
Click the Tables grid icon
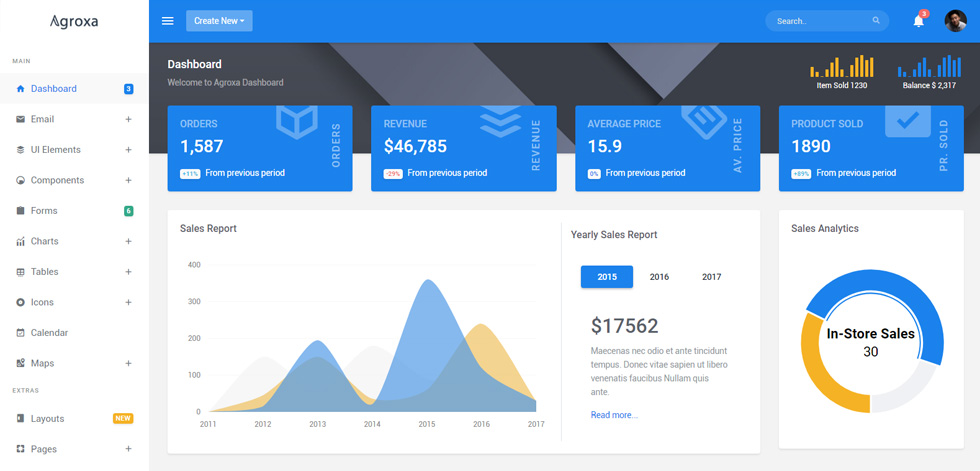click(20, 272)
